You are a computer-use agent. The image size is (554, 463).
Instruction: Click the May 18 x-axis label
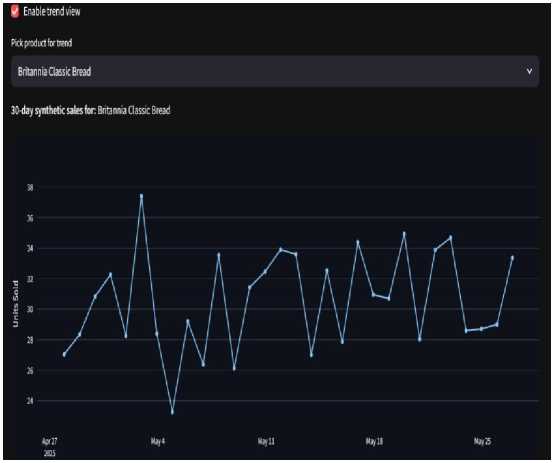coord(374,441)
